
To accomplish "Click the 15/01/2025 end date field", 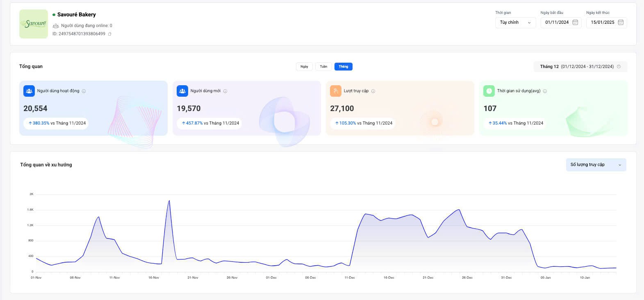I will point(602,23).
